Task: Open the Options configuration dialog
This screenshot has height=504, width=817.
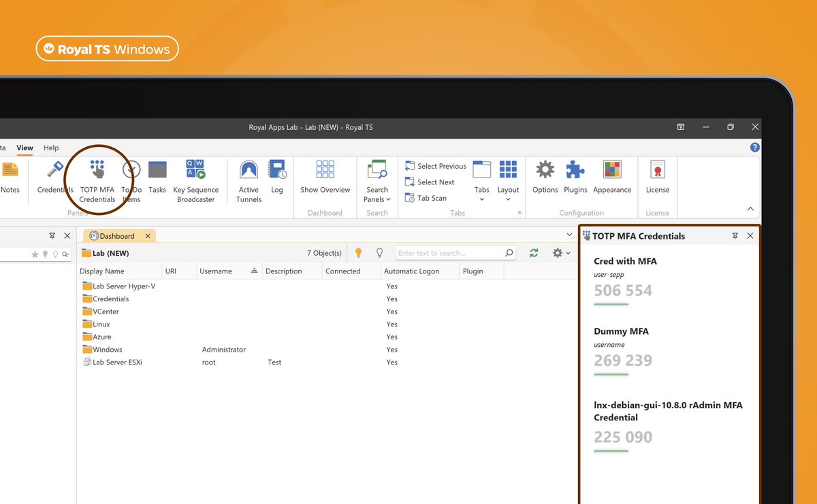Action: tap(545, 178)
